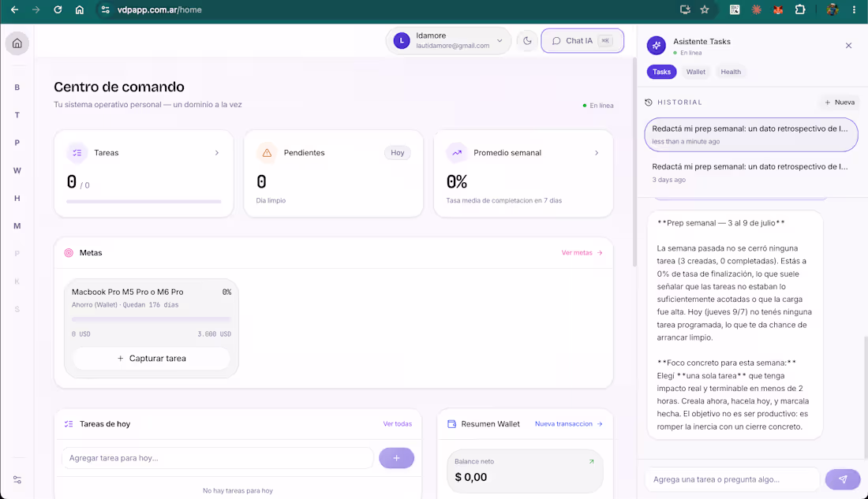Expand the ldamore account dropdown
Screen dimensions: 868x499
pyautogui.click(x=499, y=41)
